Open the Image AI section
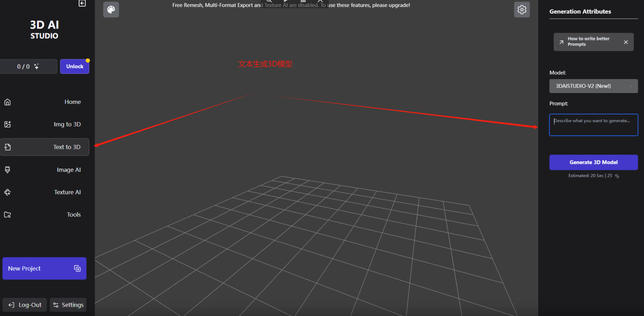644x316 pixels. point(45,170)
